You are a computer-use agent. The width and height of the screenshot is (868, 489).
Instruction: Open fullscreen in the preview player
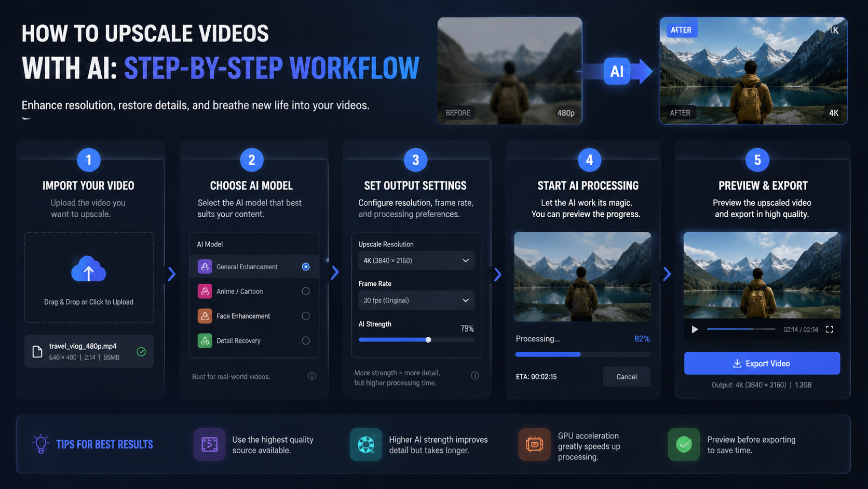pos(830,329)
